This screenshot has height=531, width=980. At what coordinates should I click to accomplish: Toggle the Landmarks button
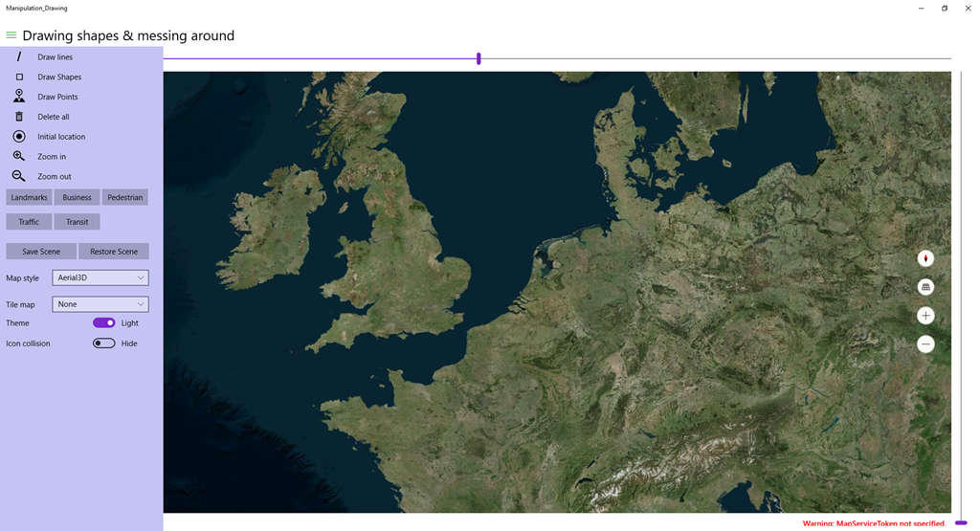click(x=29, y=197)
